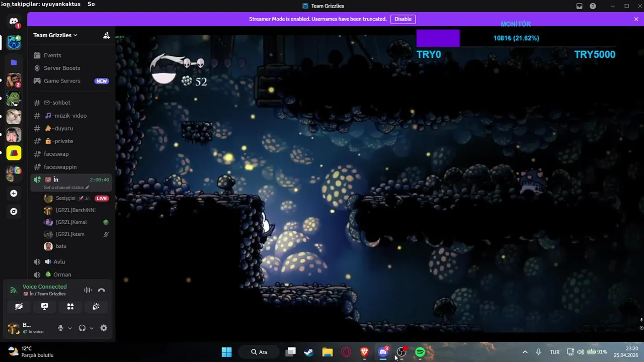The image size is (644, 362).
Task: Open the private text channel
Action: (70, 141)
